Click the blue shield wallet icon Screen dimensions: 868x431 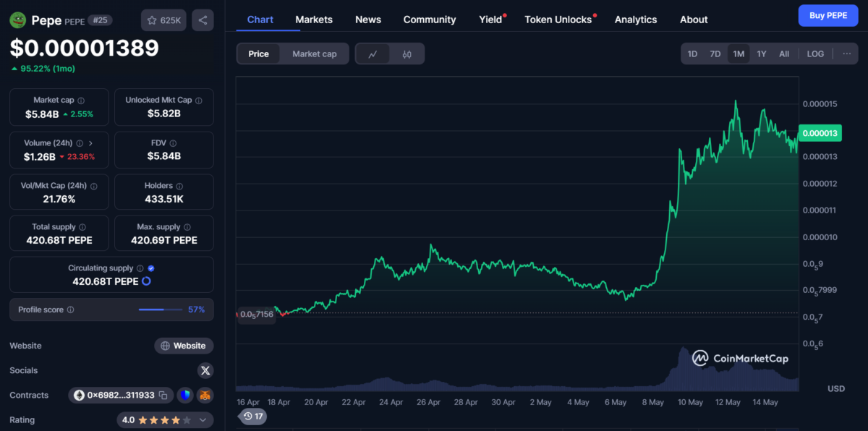click(x=185, y=395)
